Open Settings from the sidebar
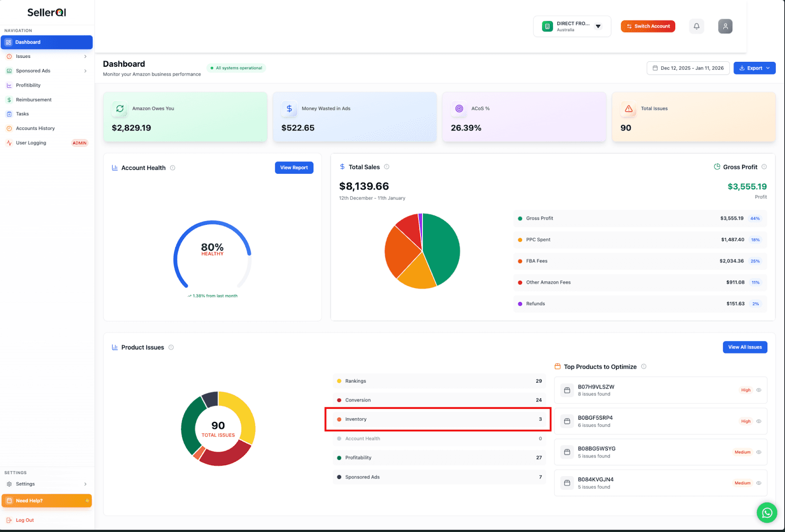The image size is (785, 532). point(25,484)
